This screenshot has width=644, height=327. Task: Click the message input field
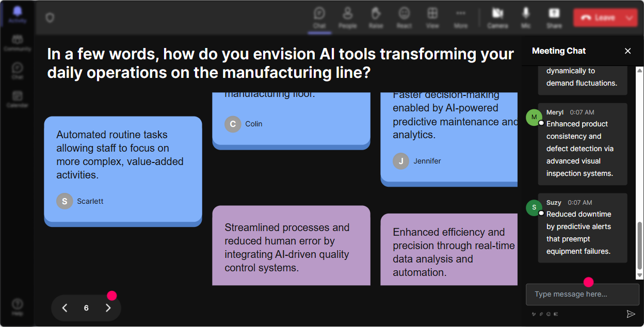583,295
